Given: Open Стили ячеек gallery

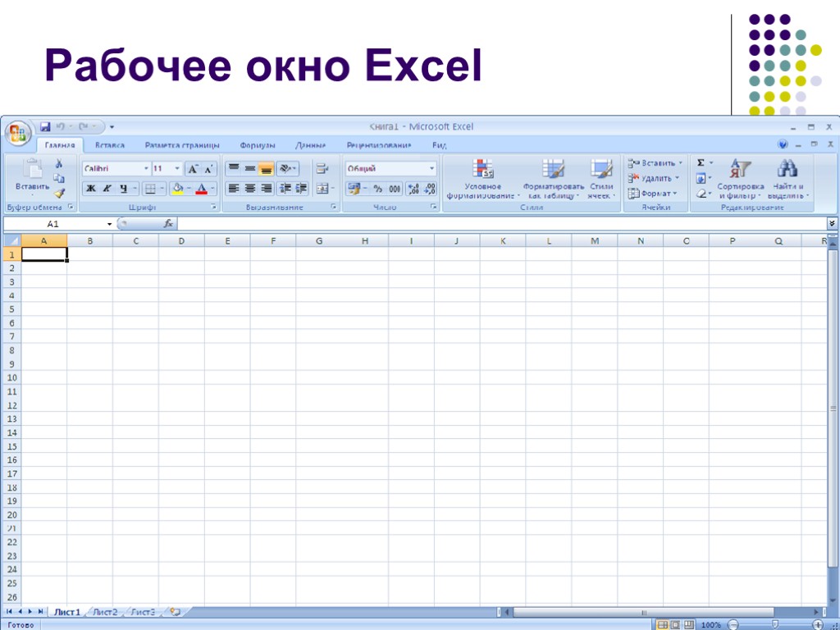Looking at the screenshot, I should click(x=601, y=179).
